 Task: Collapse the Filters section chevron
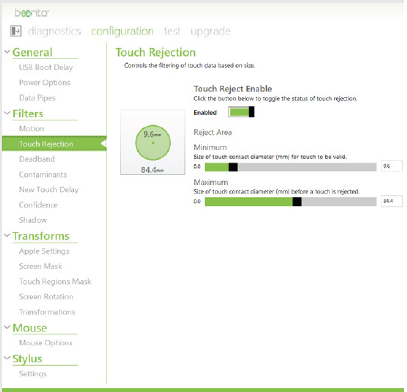tap(7, 113)
